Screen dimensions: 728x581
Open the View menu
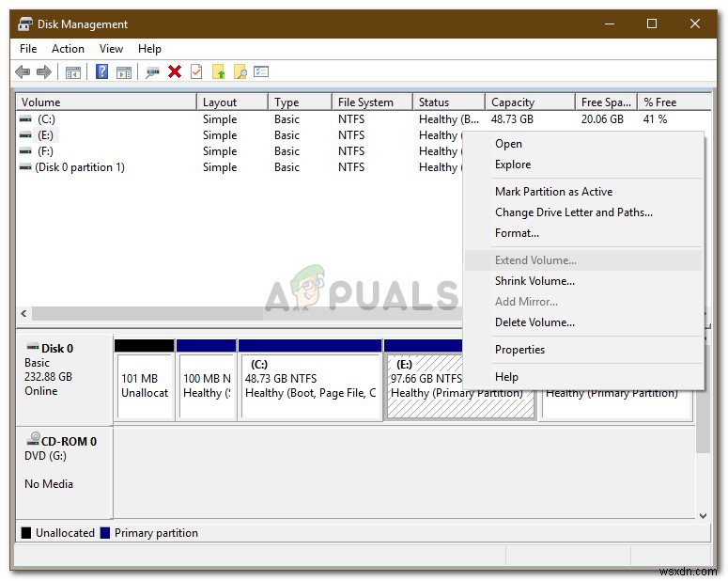click(x=111, y=49)
